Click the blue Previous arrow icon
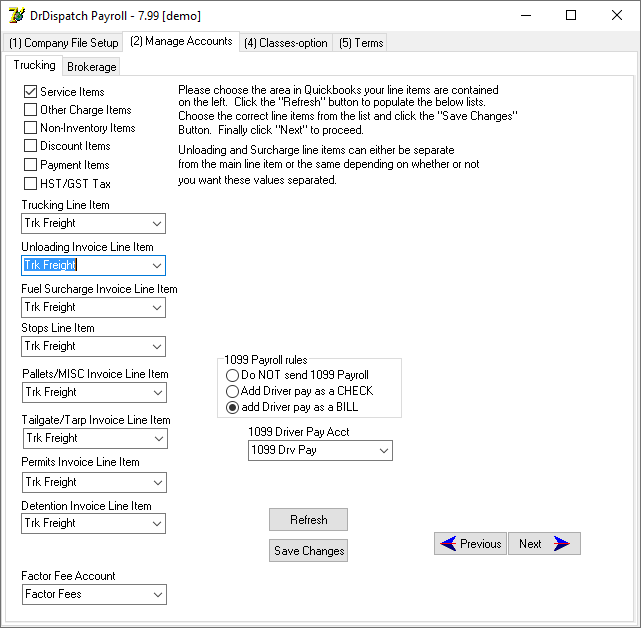 448,544
